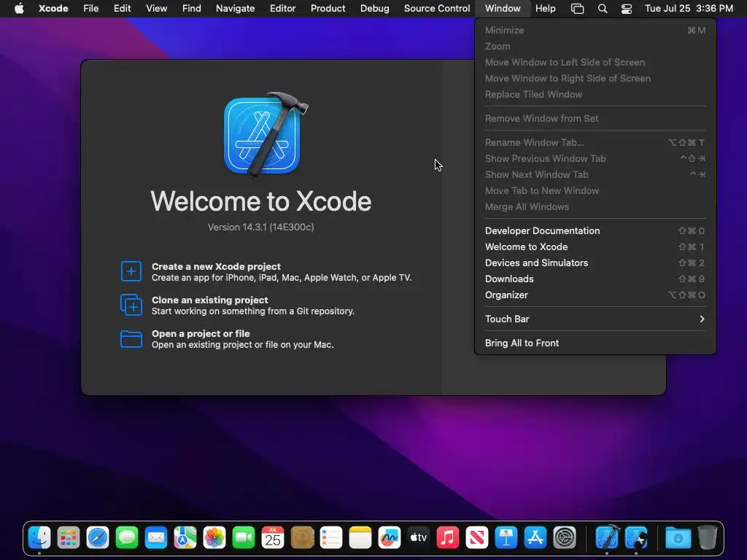Close the open Window menu via its title
Viewport: 747px width, 560px height.
point(503,9)
